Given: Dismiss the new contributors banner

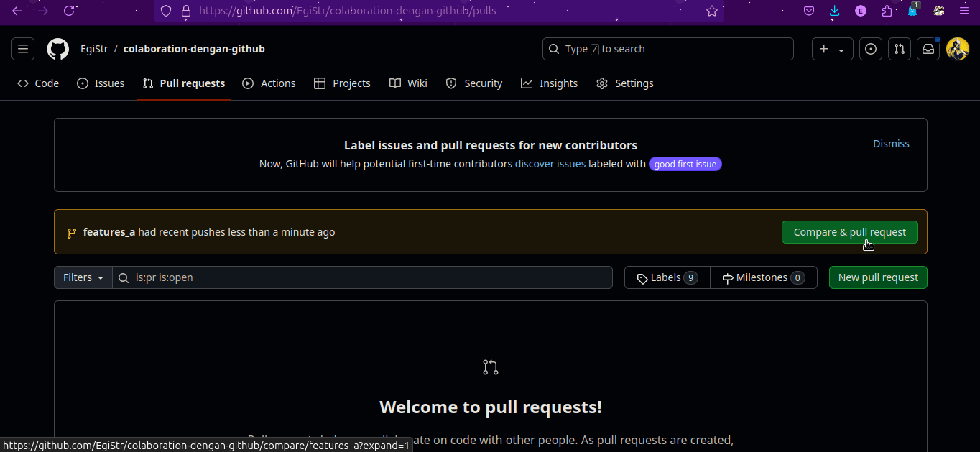Looking at the screenshot, I should pyautogui.click(x=891, y=144).
